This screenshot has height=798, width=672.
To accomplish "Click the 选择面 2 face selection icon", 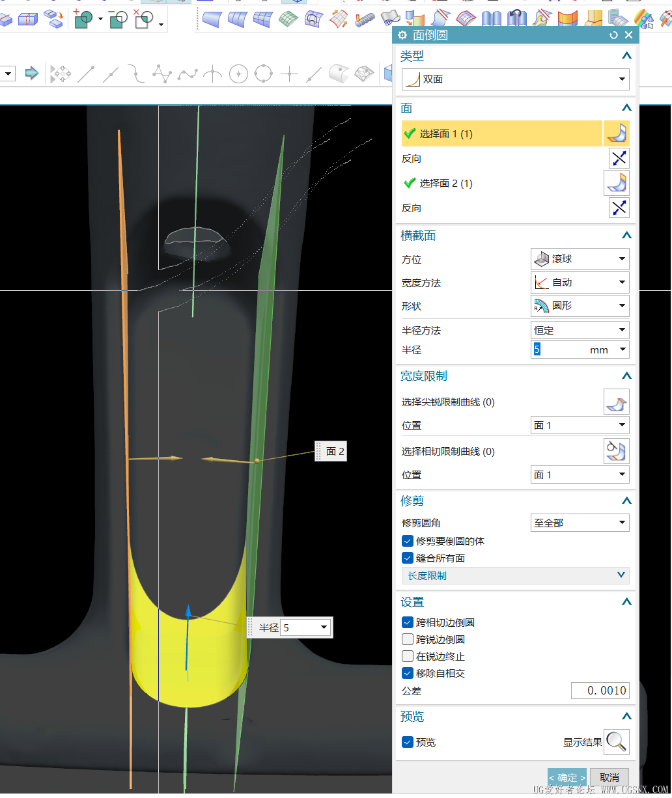I will [616, 184].
